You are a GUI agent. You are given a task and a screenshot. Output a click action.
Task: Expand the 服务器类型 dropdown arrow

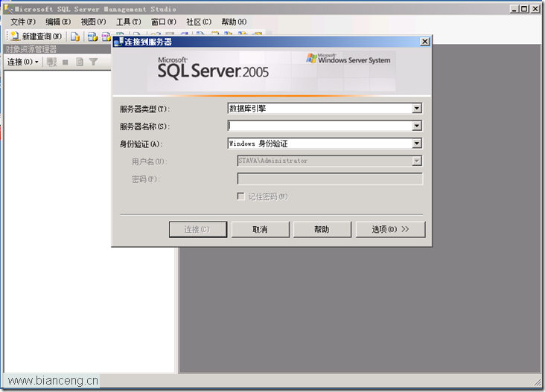(417, 109)
